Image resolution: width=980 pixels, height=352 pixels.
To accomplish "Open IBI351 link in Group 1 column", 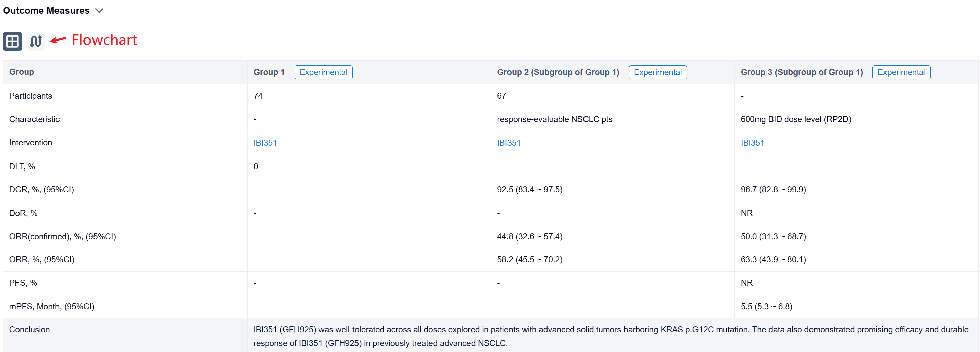I will click(265, 143).
